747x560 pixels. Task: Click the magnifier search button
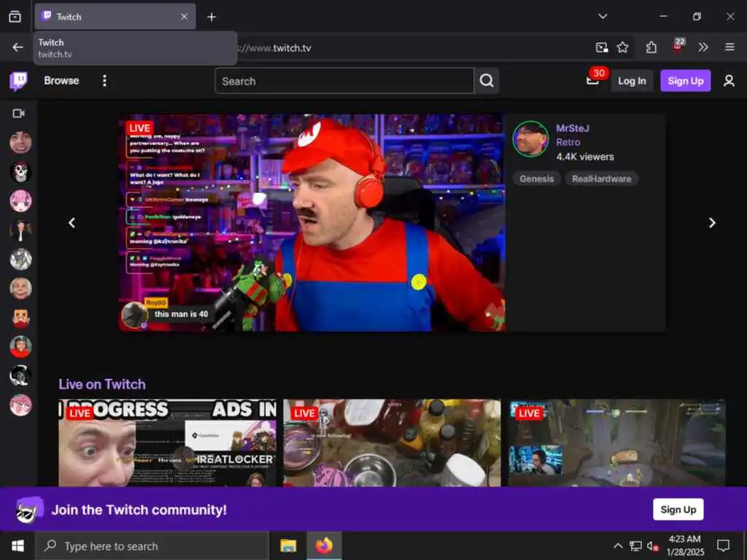(487, 81)
